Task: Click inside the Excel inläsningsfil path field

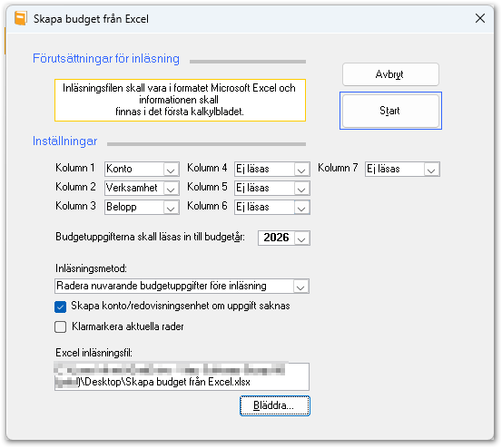Action: (182, 376)
